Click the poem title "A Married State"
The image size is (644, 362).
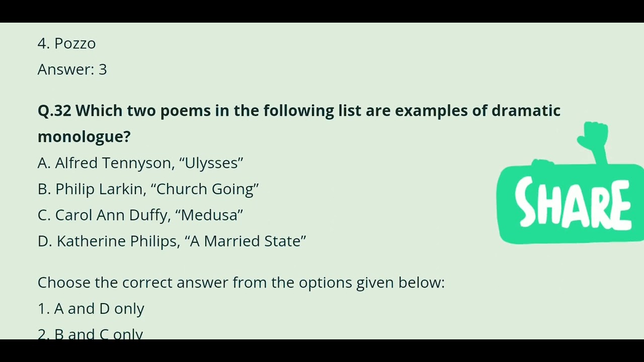point(246,241)
